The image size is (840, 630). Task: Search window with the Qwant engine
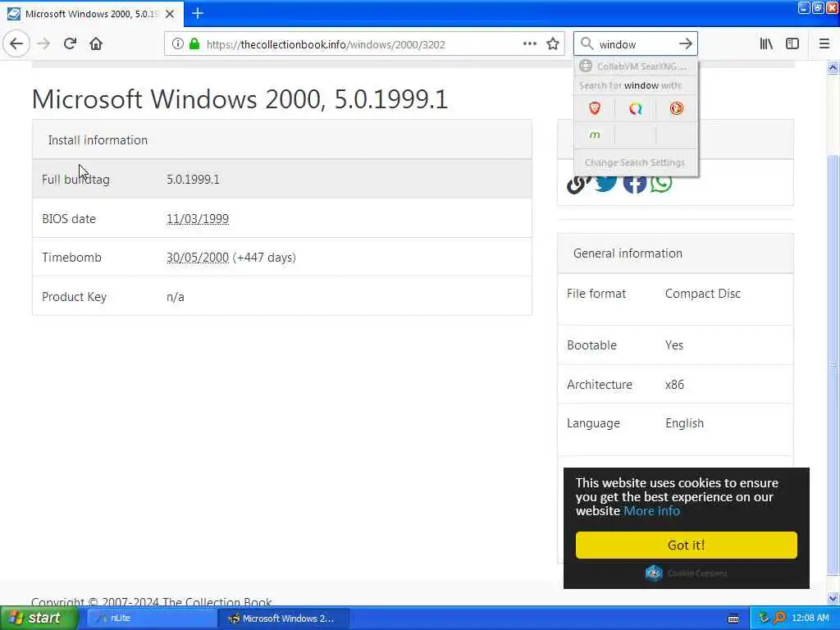pos(636,109)
